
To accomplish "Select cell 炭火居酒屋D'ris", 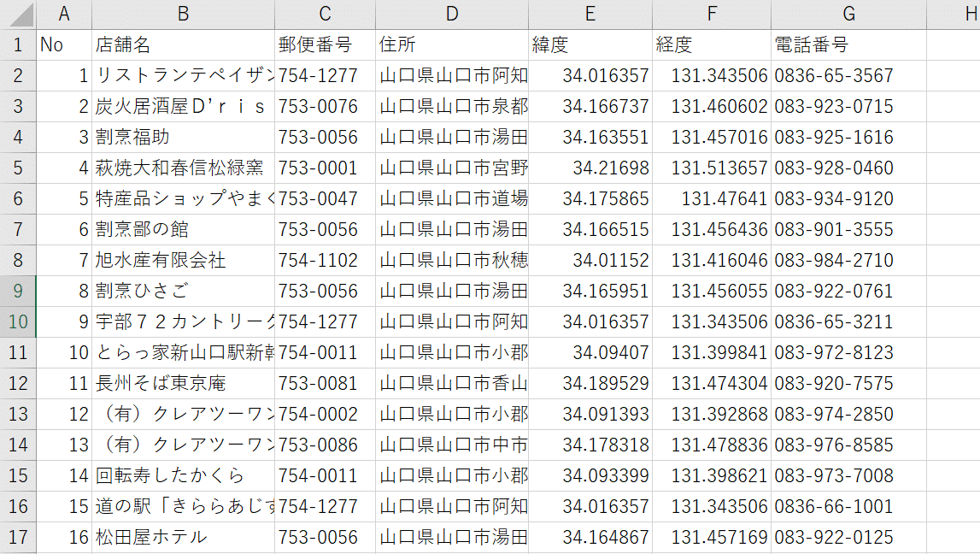I will (x=183, y=106).
